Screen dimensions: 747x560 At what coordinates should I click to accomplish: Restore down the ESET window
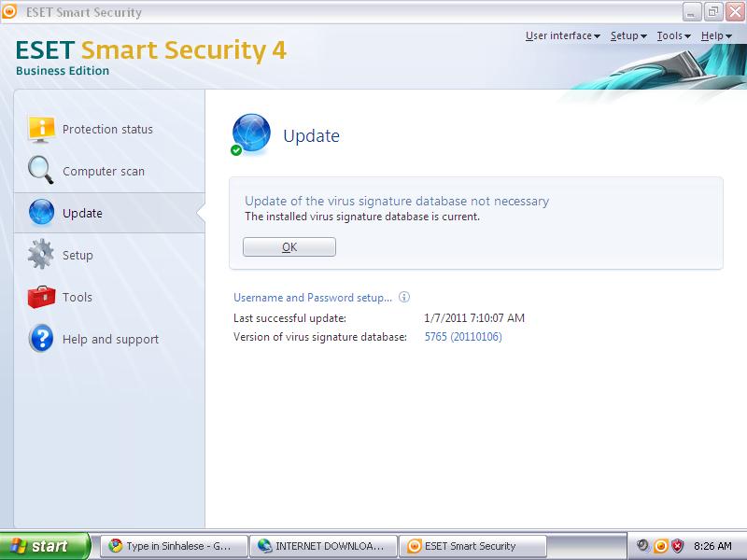(x=713, y=12)
